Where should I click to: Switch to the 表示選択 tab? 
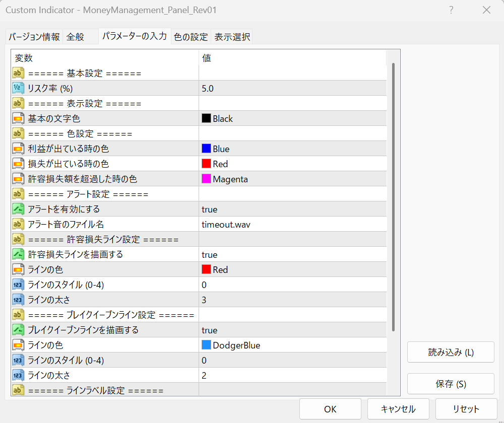pyautogui.click(x=232, y=37)
